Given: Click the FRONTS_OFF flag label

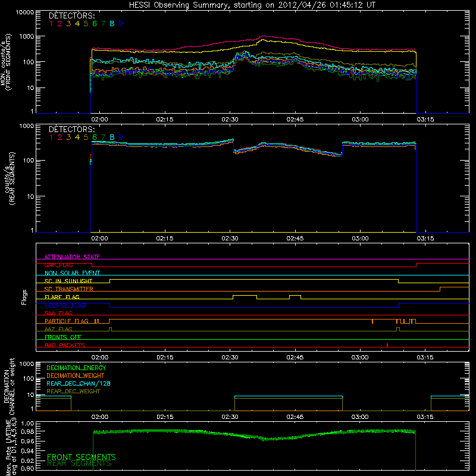Looking at the screenshot, I should [63, 337].
